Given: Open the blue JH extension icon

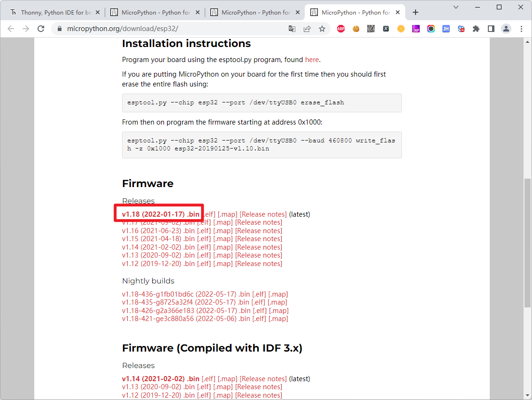Looking at the screenshot, I should tap(446, 29).
